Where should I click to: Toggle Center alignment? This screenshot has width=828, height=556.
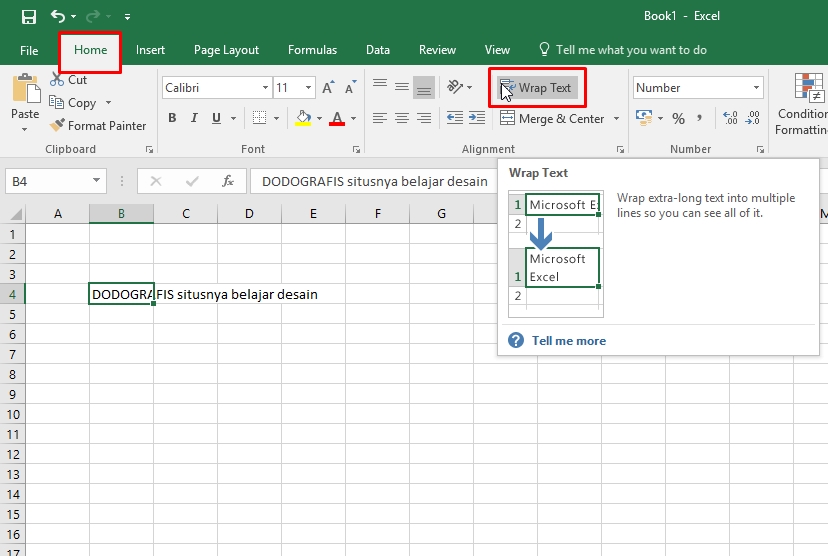[x=402, y=118]
